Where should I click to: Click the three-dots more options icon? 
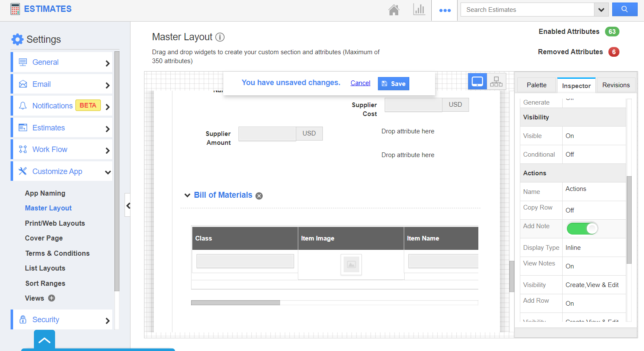pyautogui.click(x=444, y=10)
